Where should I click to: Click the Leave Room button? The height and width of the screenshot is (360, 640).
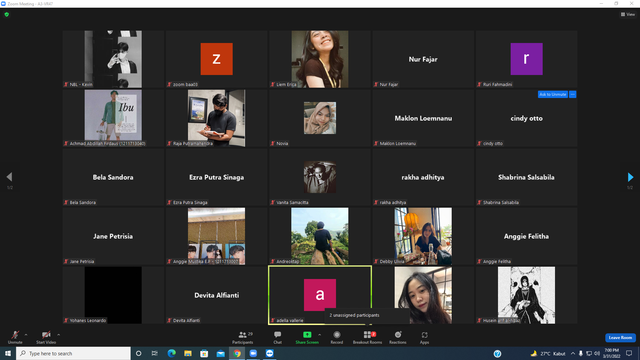point(620,338)
